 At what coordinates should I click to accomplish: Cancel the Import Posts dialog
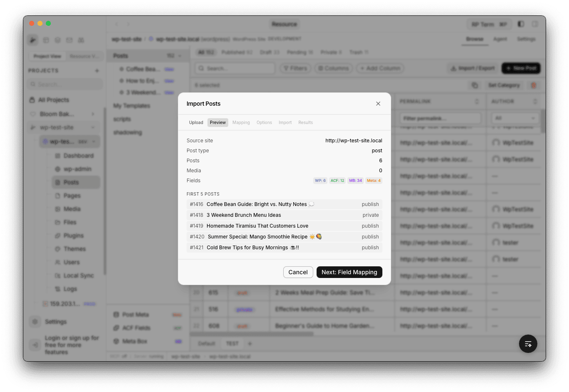[298, 272]
